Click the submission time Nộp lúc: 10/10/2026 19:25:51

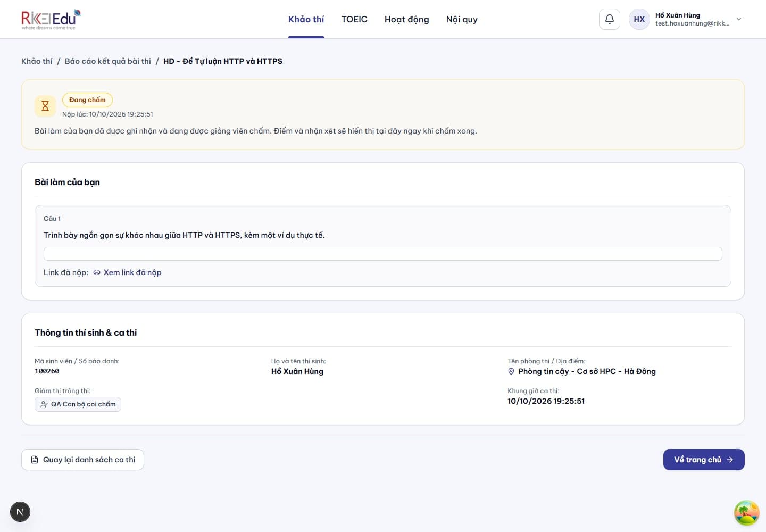click(107, 114)
